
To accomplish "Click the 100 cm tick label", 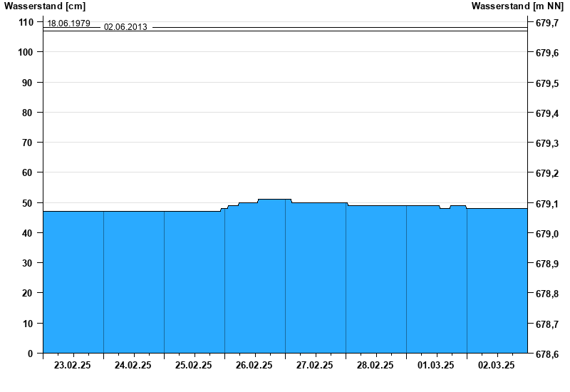I will [x=26, y=52].
